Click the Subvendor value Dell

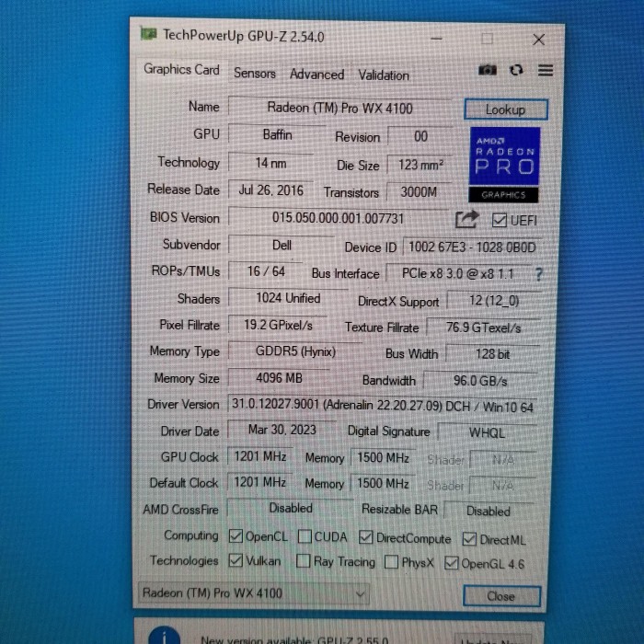[282, 246]
